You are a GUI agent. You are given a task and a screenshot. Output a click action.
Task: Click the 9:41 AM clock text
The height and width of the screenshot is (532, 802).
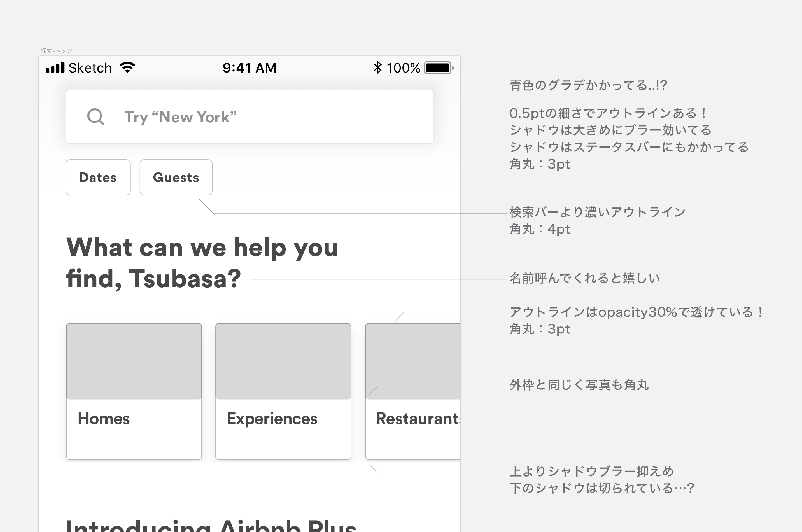coord(249,68)
